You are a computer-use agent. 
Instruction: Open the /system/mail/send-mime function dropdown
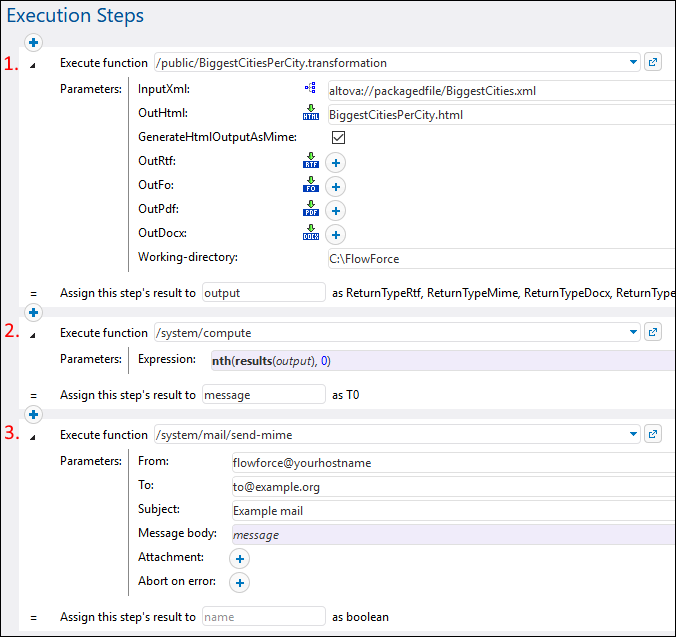(634, 434)
